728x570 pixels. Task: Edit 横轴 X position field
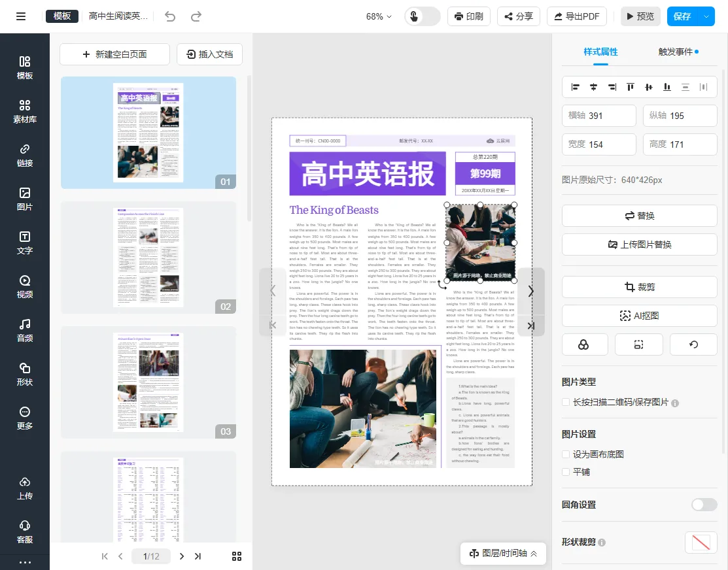pos(599,116)
